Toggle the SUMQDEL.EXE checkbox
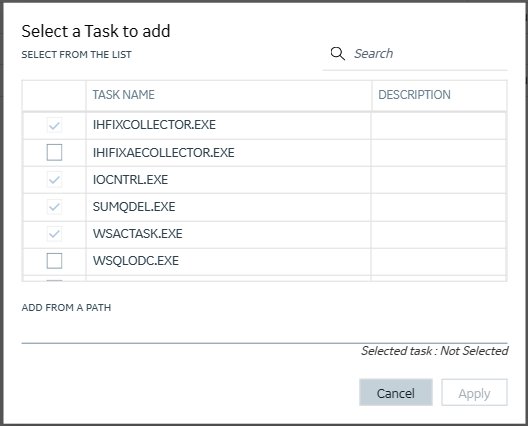528x426 pixels. [54, 206]
